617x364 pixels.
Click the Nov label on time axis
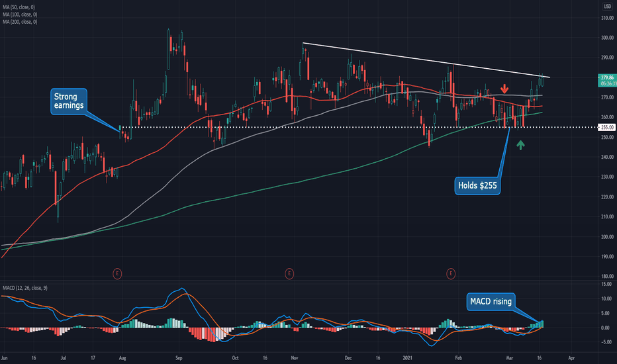tap(295, 358)
